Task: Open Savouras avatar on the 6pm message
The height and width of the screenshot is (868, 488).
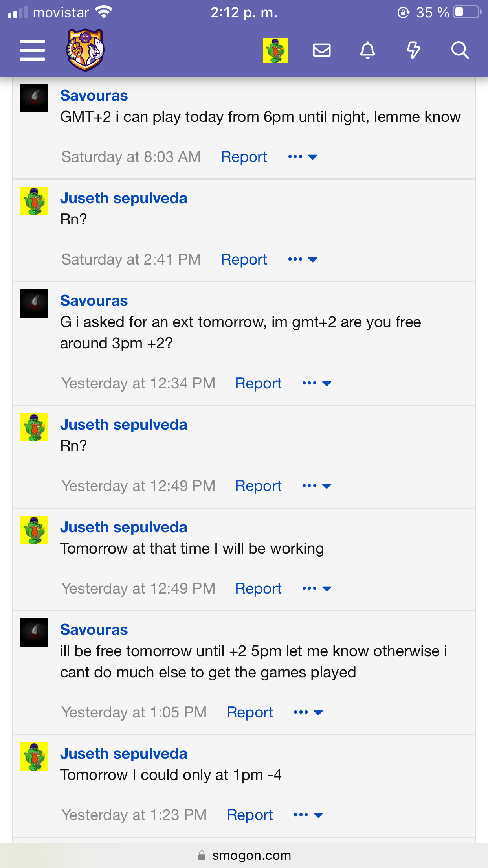Action: coord(34,98)
